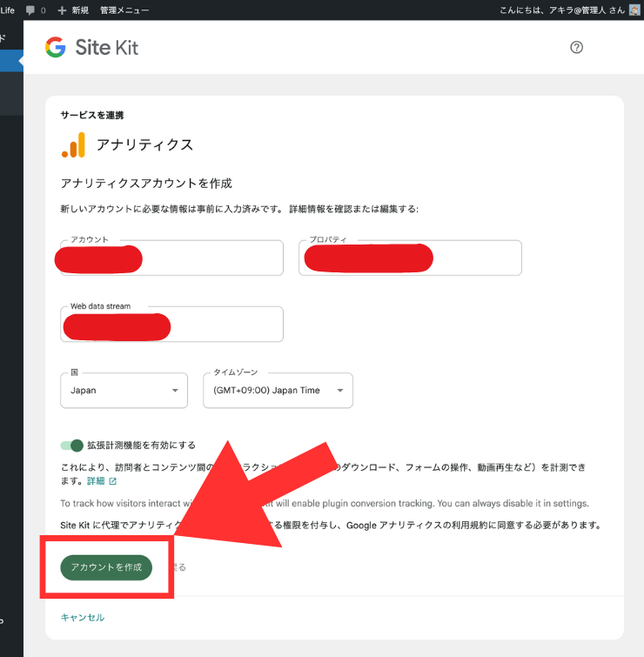Expand the 国 Japan dropdown
The width and height of the screenshot is (644, 657).
point(124,391)
